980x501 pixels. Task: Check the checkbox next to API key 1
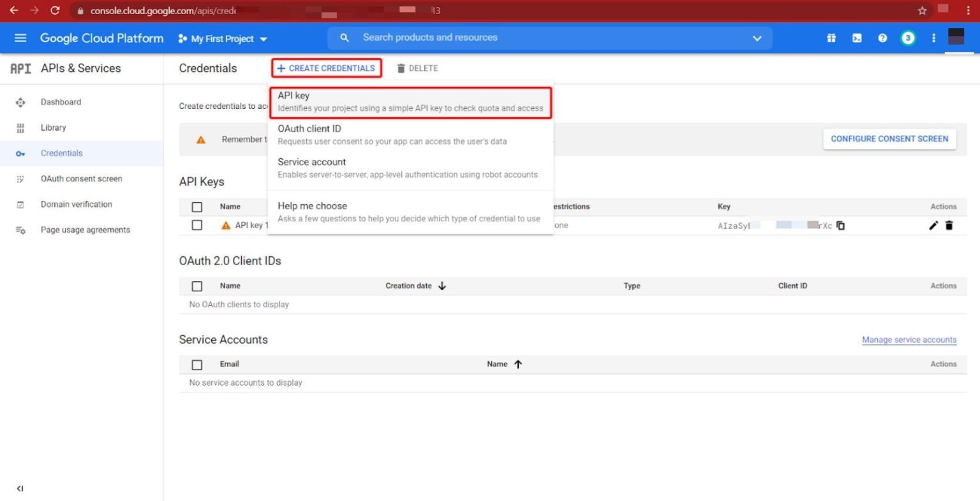click(197, 225)
